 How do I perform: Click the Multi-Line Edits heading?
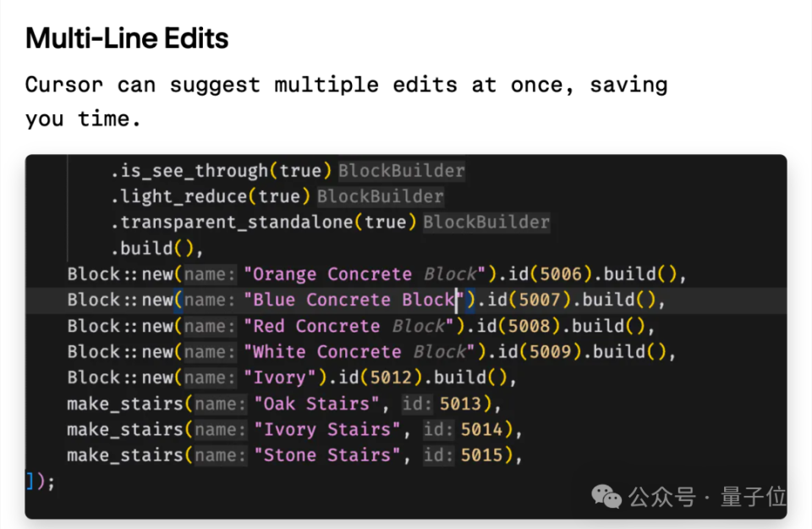(x=127, y=38)
